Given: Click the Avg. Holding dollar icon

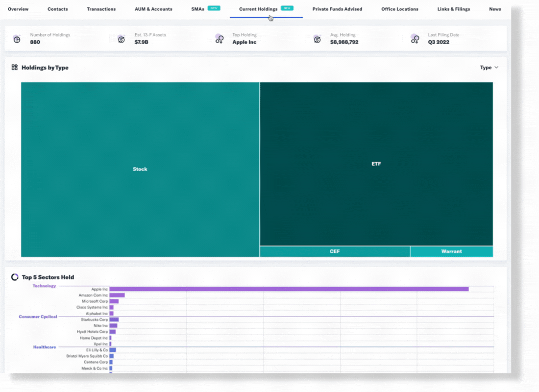Looking at the screenshot, I should pyautogui.click(x=317, y=39).
